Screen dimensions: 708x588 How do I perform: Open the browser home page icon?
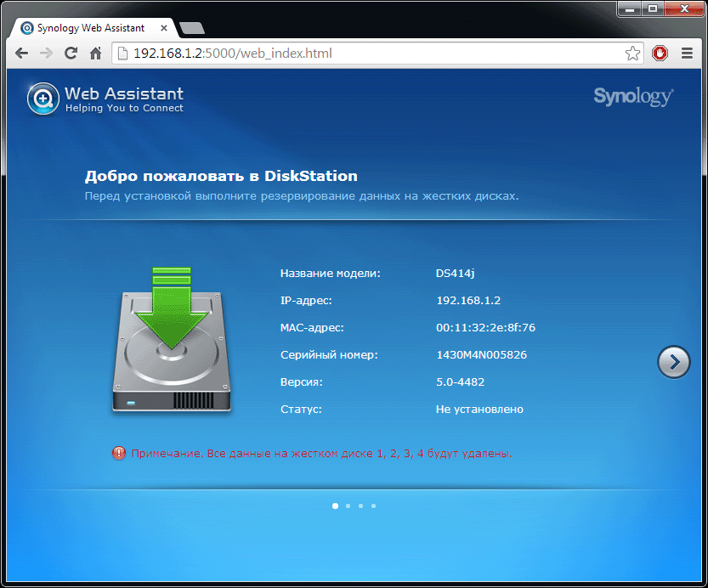[x=95, y=54]
